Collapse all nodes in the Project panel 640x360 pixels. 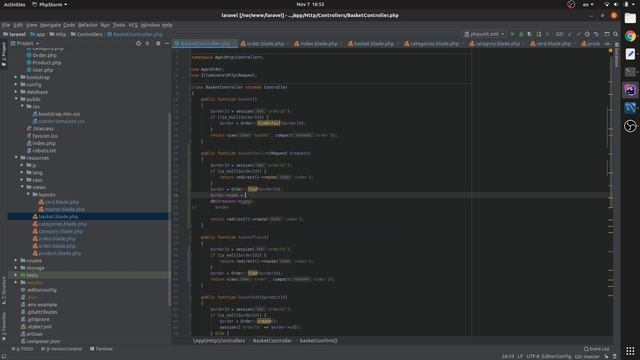coord(148,43)
